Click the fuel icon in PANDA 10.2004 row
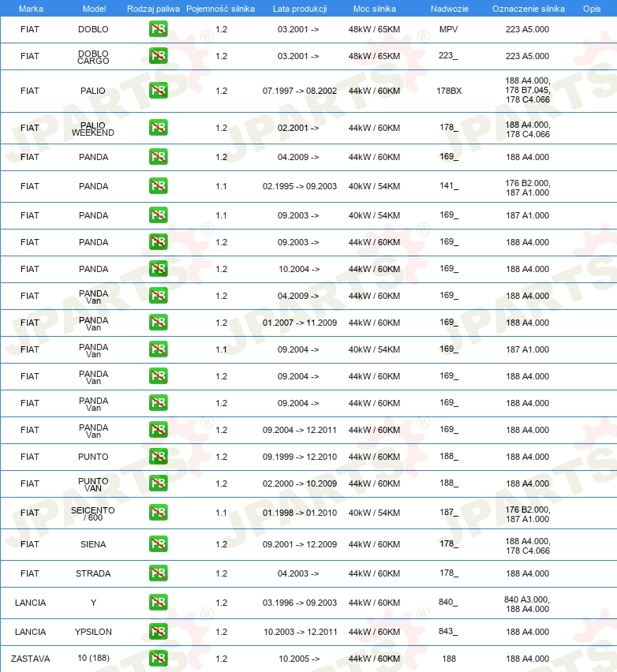Screen dimensions: 617x672 pyautogui.click(x=159, y=269)
